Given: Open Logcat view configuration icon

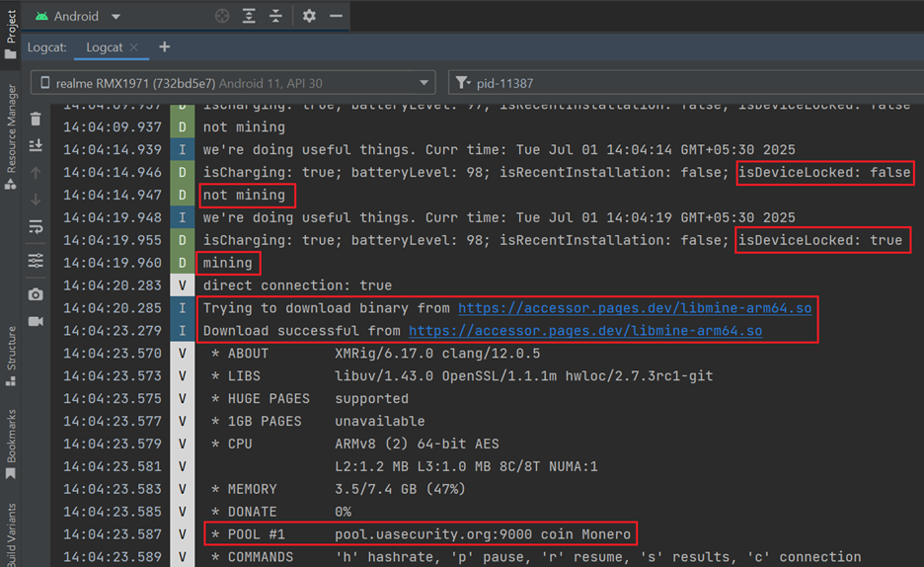Looking at the screenshot, I should (36, 260).
